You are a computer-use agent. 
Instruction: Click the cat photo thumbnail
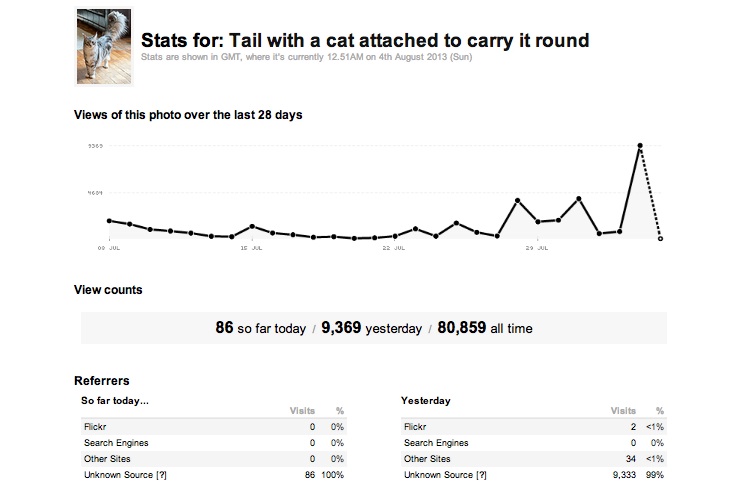point(104,45)
